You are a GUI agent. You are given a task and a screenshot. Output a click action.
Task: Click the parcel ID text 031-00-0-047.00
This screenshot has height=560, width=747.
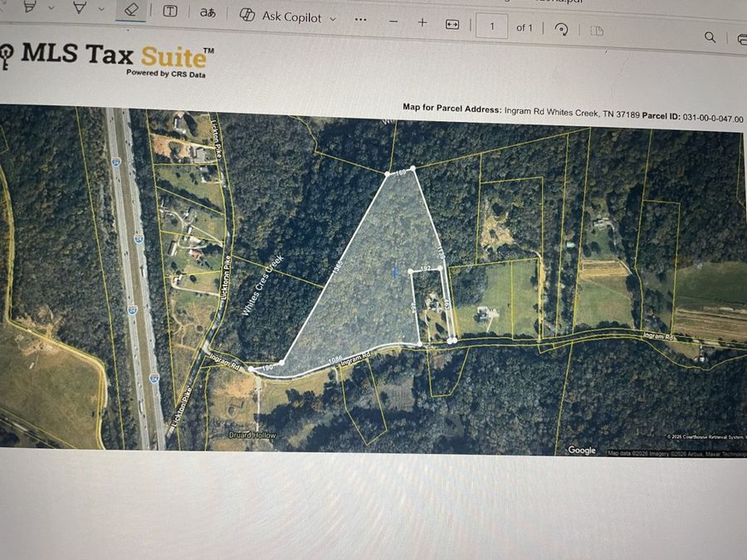tap(713, 118)
